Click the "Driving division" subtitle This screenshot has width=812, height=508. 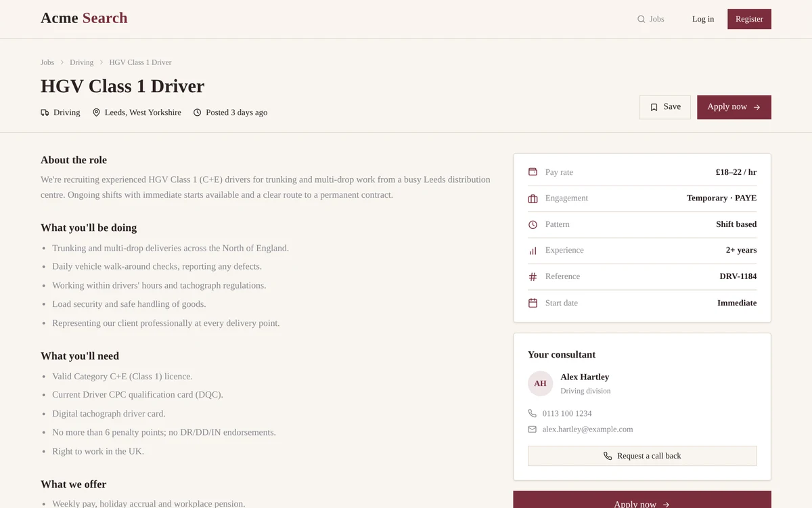coord(585,391)
